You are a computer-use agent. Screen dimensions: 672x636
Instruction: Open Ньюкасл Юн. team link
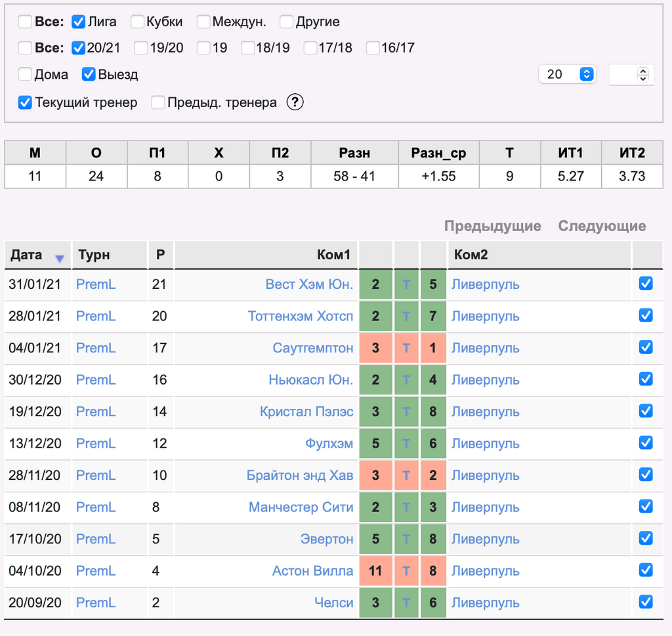[x=310, y=380]
